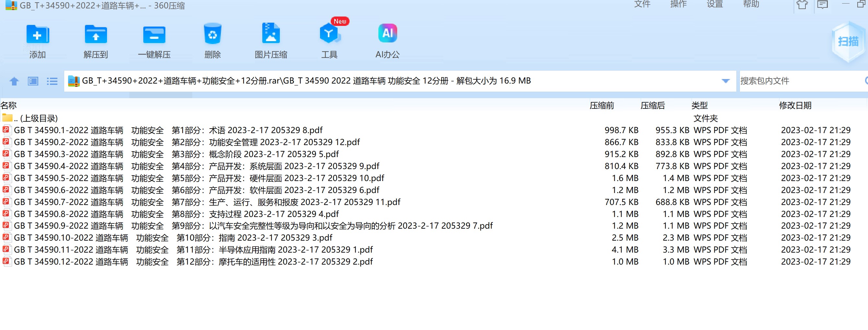Sort by the 压缩后 column header
The image size is (868, 330).
(653, 106)
